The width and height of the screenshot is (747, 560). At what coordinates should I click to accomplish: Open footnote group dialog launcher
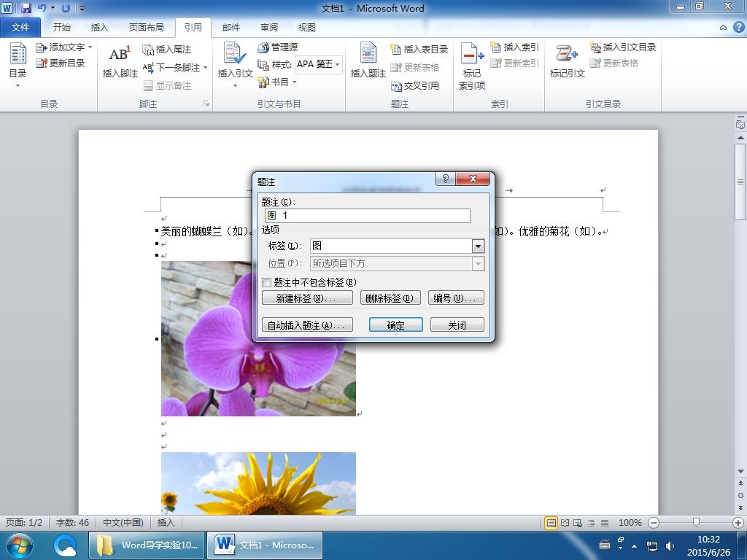pyautogui.click(x=206, y=104)
